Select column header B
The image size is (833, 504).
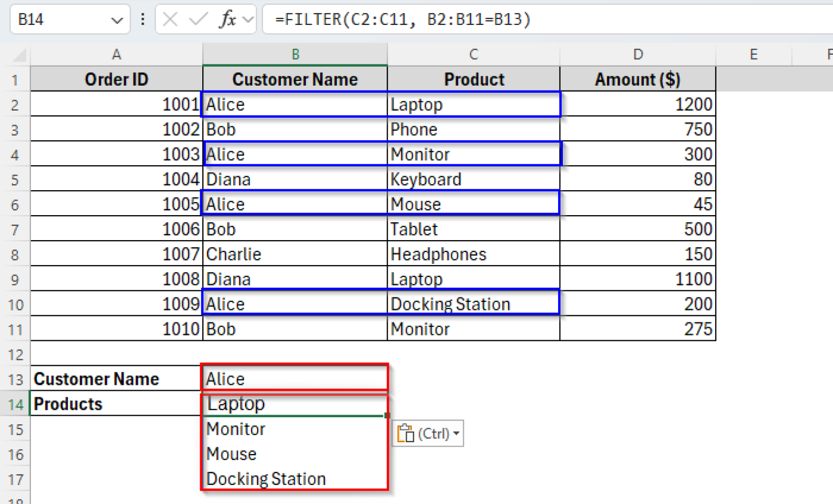294,54
